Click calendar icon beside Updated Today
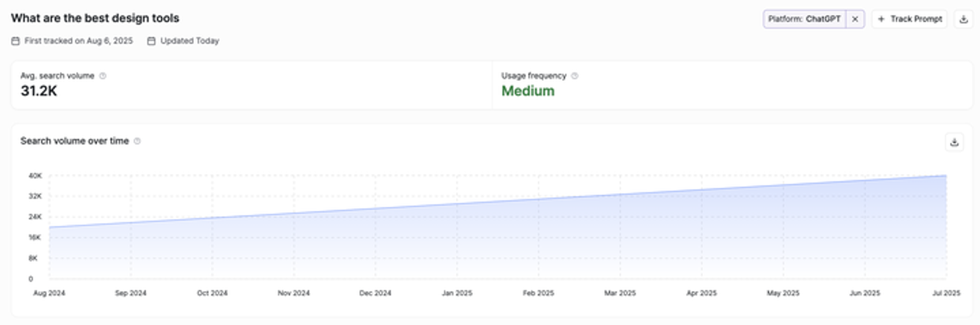Screen dimensions: 980x325 151,41
